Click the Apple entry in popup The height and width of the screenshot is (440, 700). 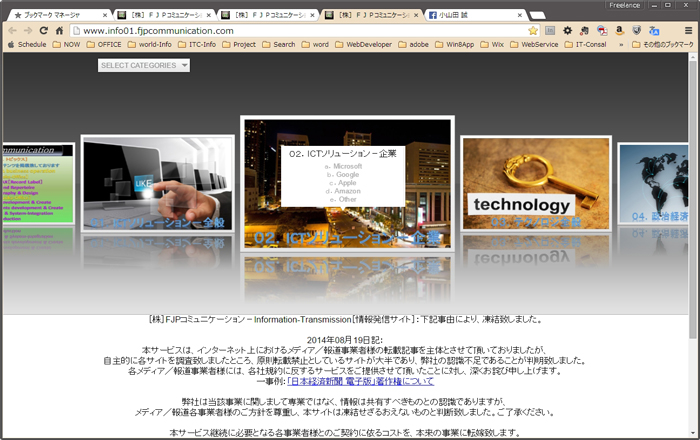pyautogui.click(x=343, y=183)
